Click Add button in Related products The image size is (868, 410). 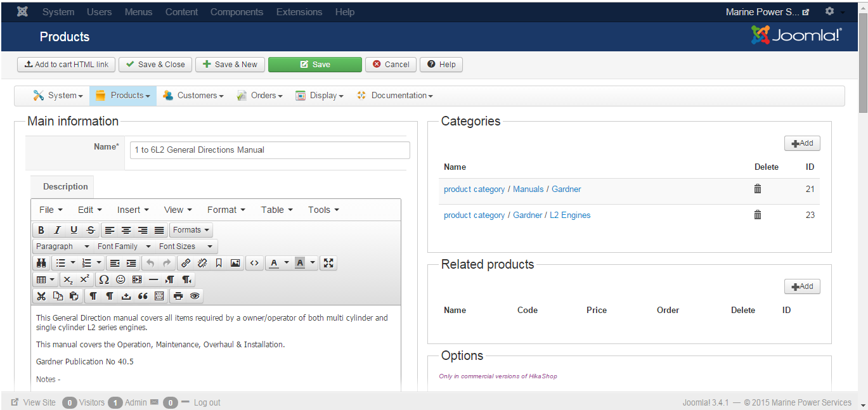click(x=802, y=286)
